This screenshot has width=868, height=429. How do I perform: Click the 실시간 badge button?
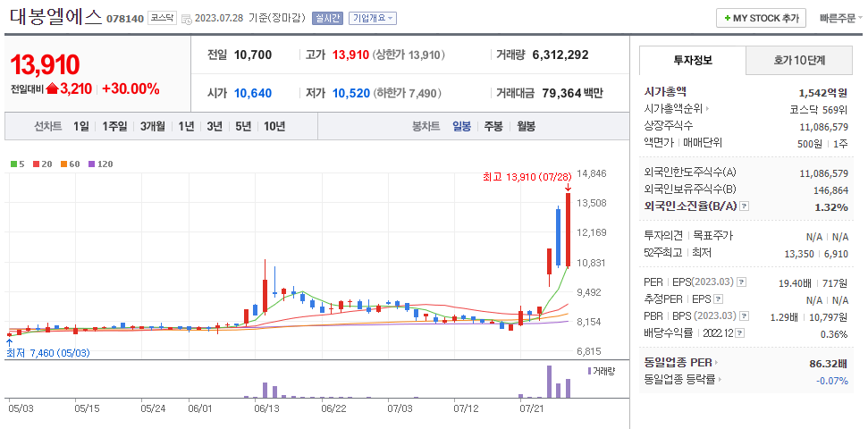click(328, 18)
